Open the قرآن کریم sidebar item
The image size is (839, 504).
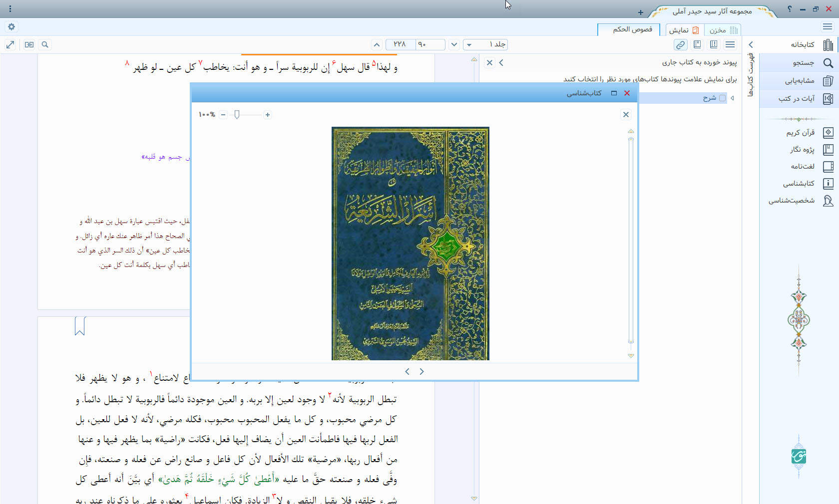click(809, 133)
